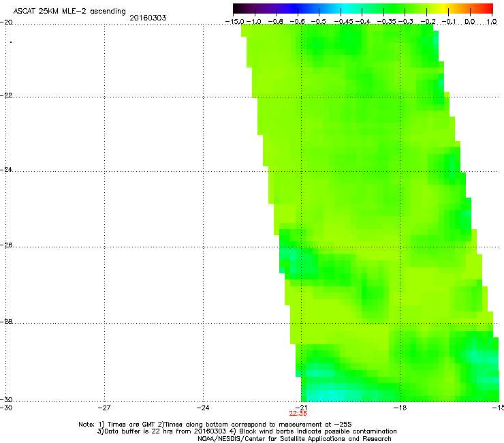Click the note line starting 'Note: 1) Times are GMT'
Image resolution: width=504 pixels, height=443 pixels.
tap(215, 425)
